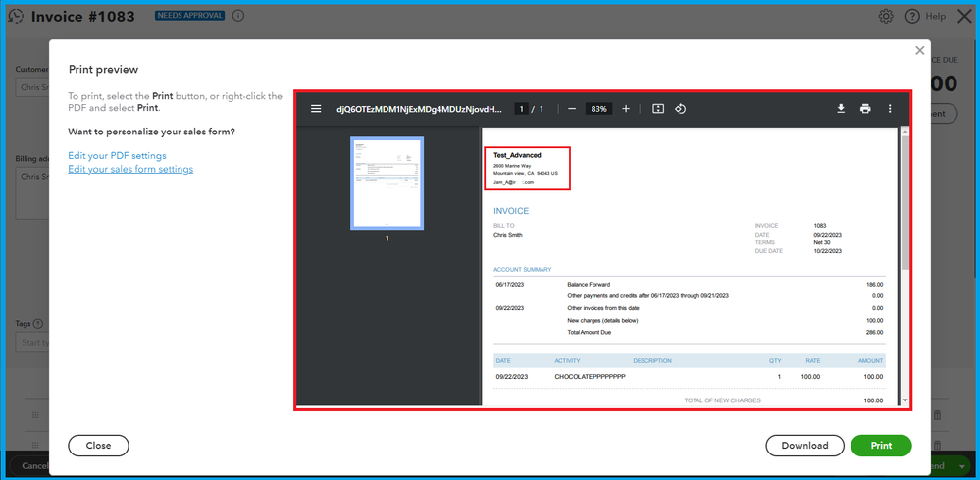Select the page 1 thumbnail
Image resolution: width=980 pixels, height=480 pixels.
point(387,184)
